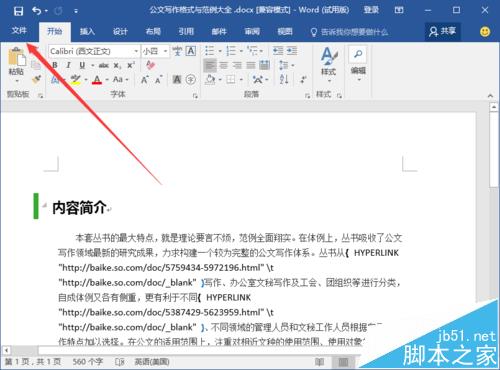Click the increase indent icon
This screenshot has width=500, height=370.
(x=292, y=51)
